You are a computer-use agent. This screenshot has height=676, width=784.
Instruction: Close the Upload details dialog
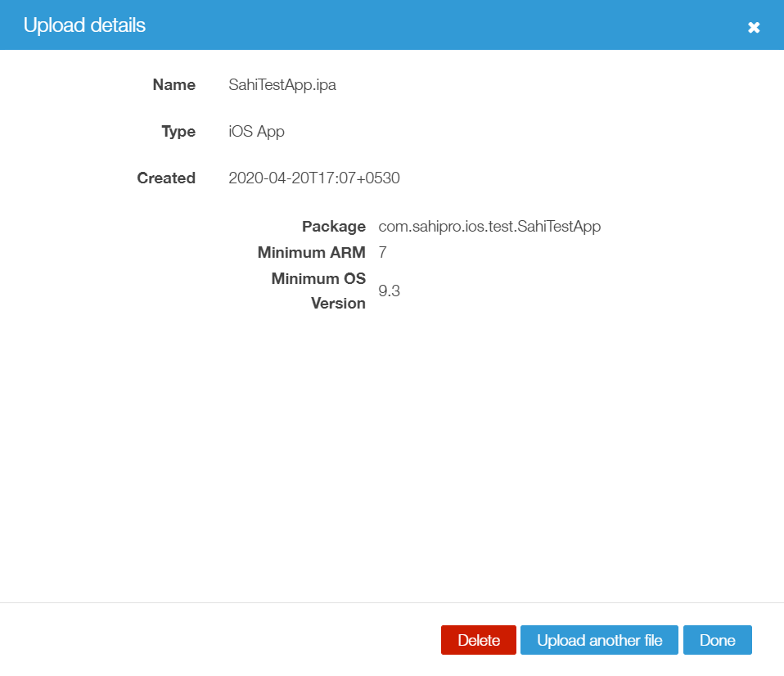point(754,27)
